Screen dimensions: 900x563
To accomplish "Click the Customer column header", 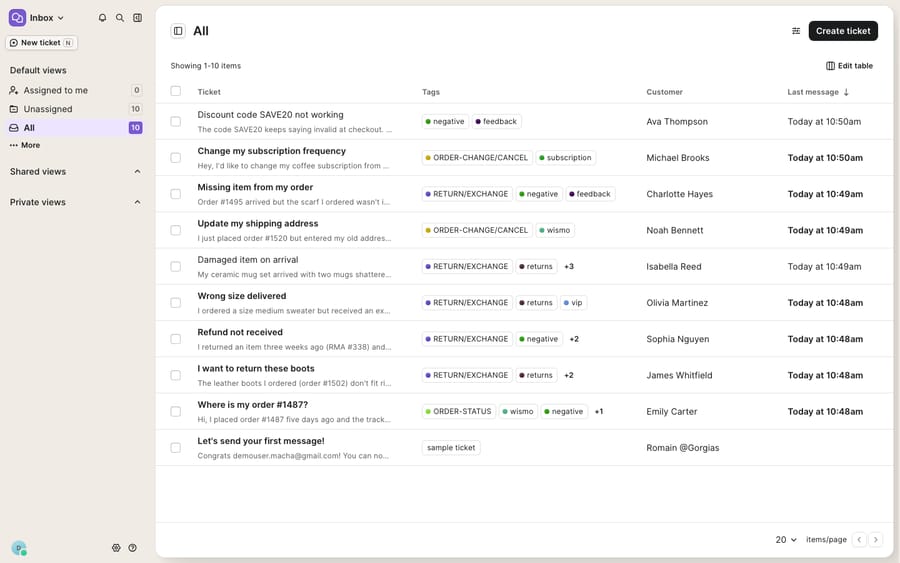I will point(665,92).
